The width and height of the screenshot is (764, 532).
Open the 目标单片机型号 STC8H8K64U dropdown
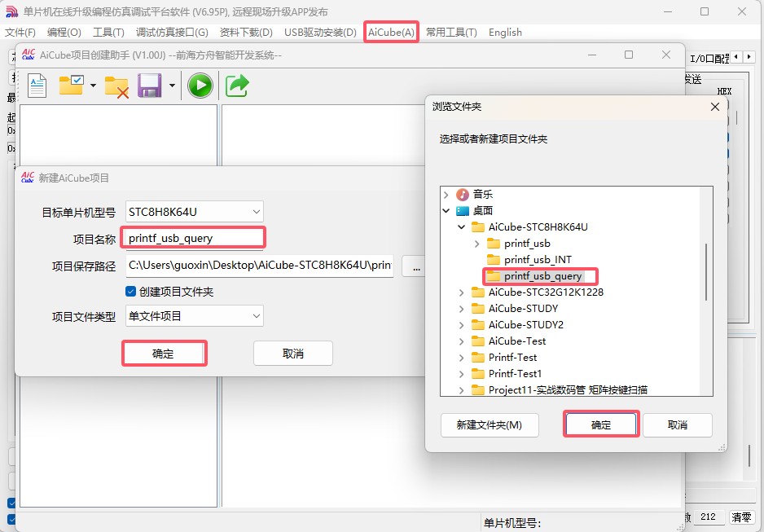pos(195,212)
